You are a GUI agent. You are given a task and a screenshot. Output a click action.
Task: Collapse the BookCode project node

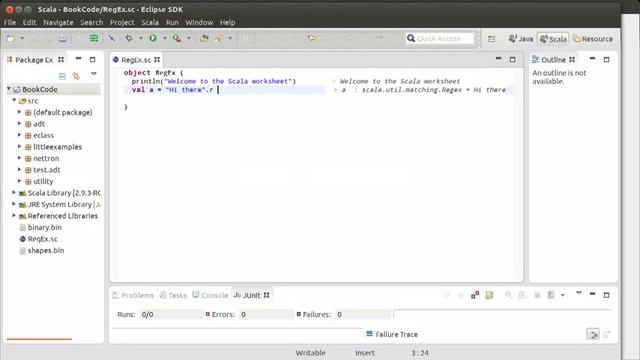pyautogui.click(x=9, y=89)
